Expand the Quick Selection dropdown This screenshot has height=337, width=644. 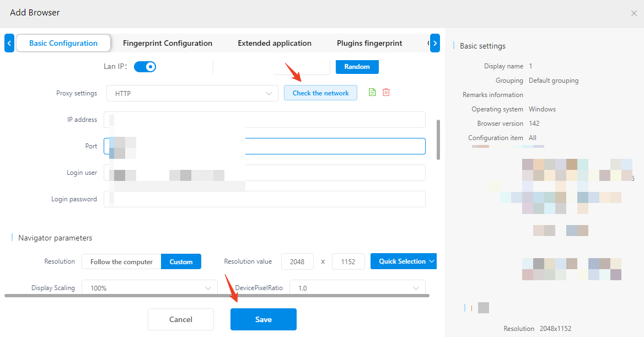pyautogui.click(x=403, y=261)
